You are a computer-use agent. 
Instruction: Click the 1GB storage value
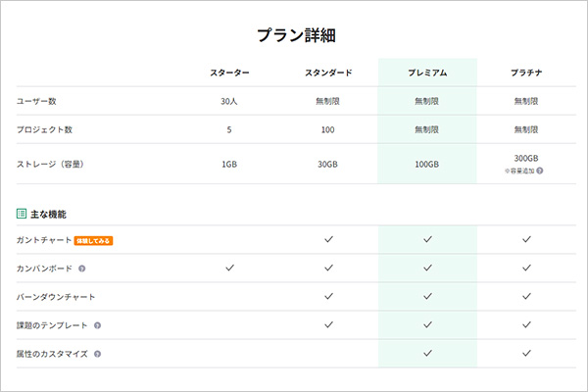[x=229, y=165]
